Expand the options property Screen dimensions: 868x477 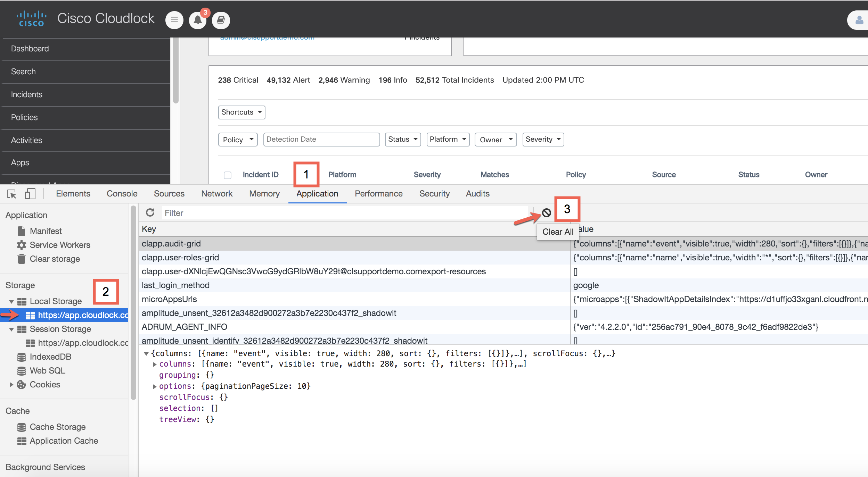click(x=155, y=386)
